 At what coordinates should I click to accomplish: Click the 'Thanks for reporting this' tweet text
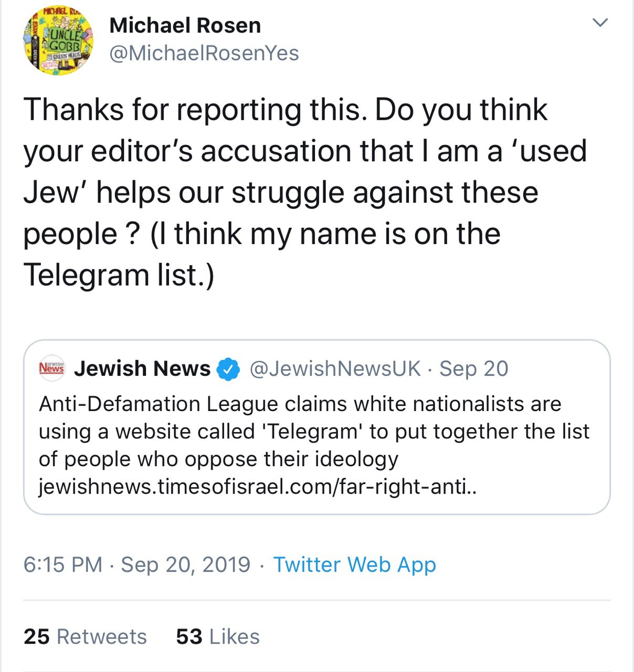pos(305,192)
